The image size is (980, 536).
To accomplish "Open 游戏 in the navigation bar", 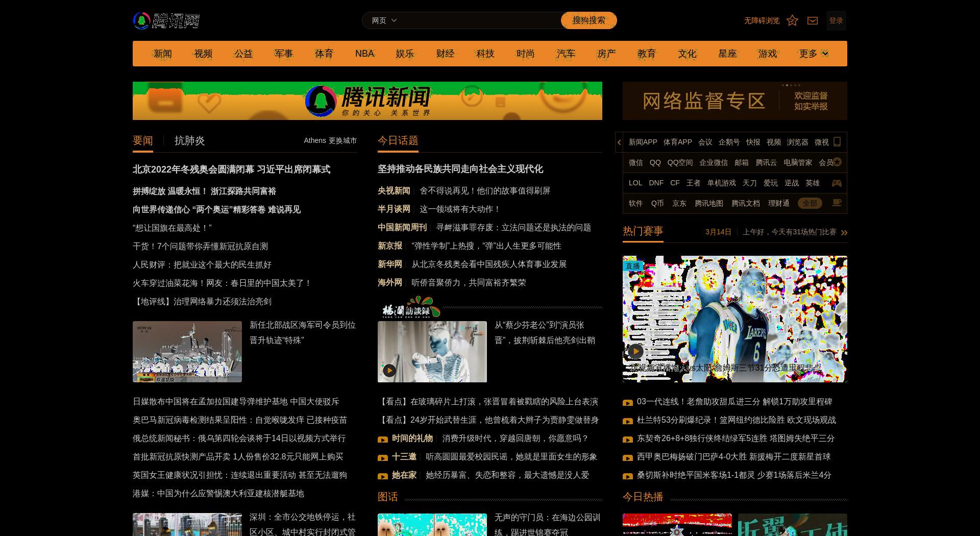I will point(768,54).
